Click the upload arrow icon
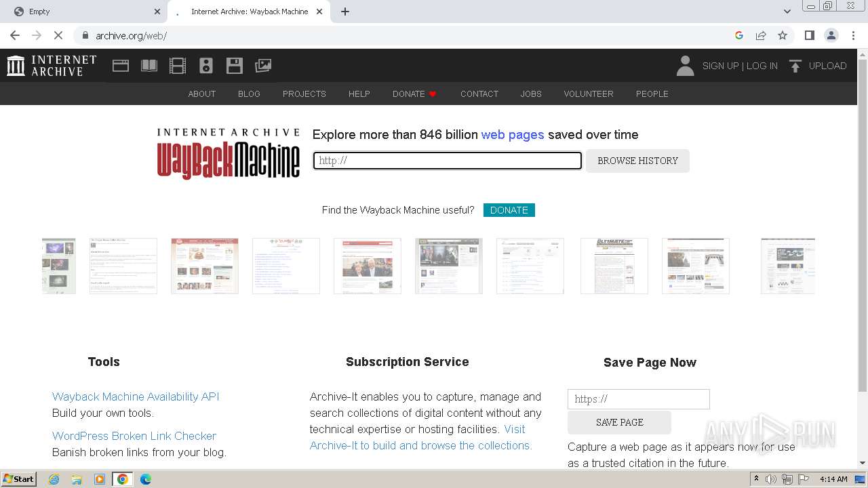 [x=795, y=66]
